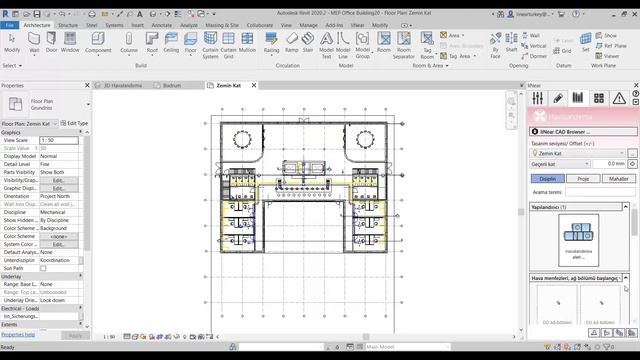Select the Railing tool

tap(271, 42)
